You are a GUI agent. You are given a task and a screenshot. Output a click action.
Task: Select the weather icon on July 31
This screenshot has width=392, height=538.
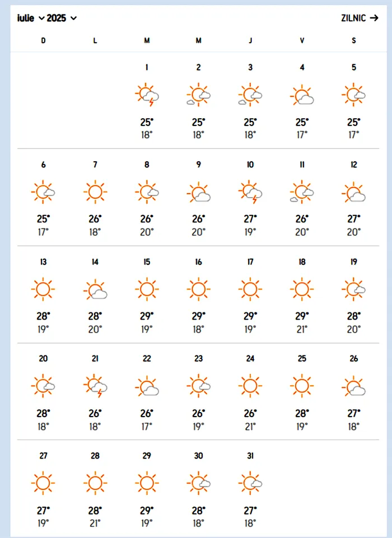[250, 483]
